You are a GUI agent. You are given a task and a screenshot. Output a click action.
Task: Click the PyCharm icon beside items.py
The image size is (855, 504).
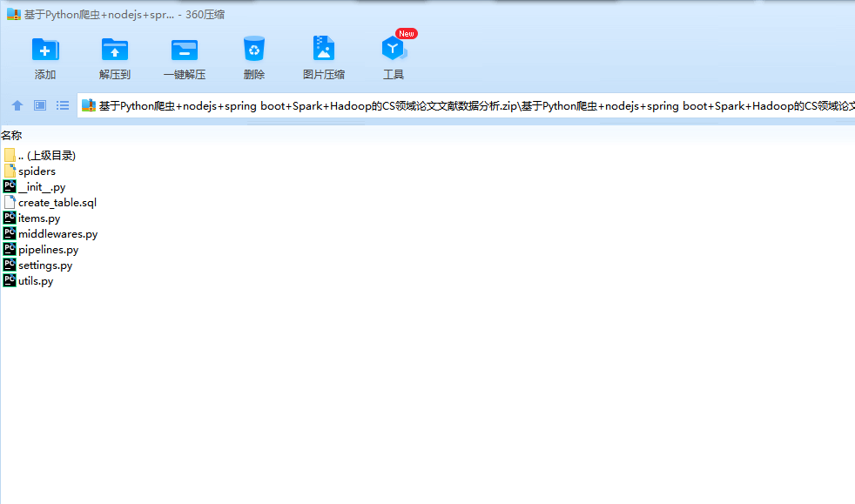coord(10,218)
